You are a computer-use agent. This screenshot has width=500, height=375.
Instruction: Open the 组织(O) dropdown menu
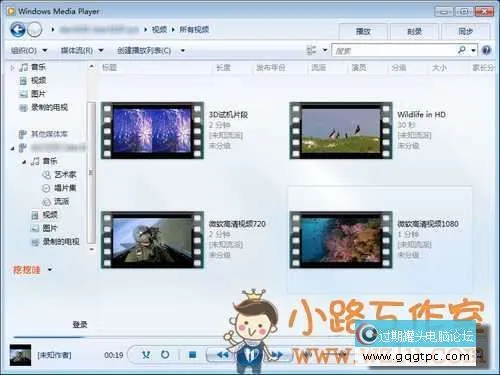[x=29, y=51]
